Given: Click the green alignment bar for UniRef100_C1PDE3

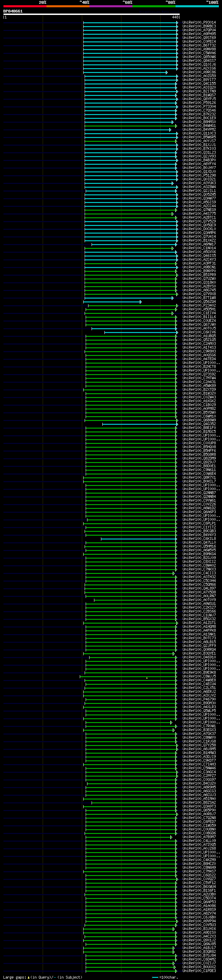Looking at the screenshot, I should (x=131, y=971).
